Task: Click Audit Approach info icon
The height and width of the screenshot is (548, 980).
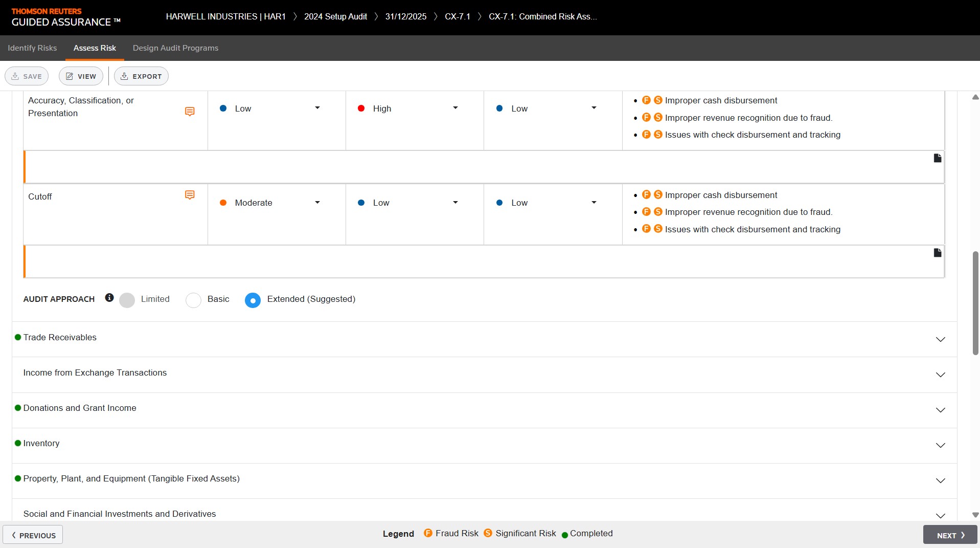Action: 109,298
